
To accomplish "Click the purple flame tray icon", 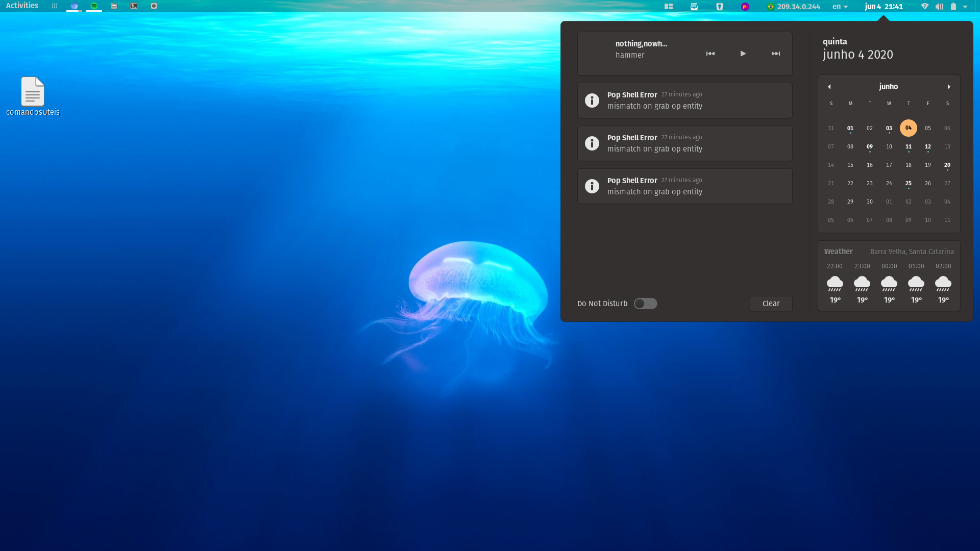I will [x=745, y=7].
